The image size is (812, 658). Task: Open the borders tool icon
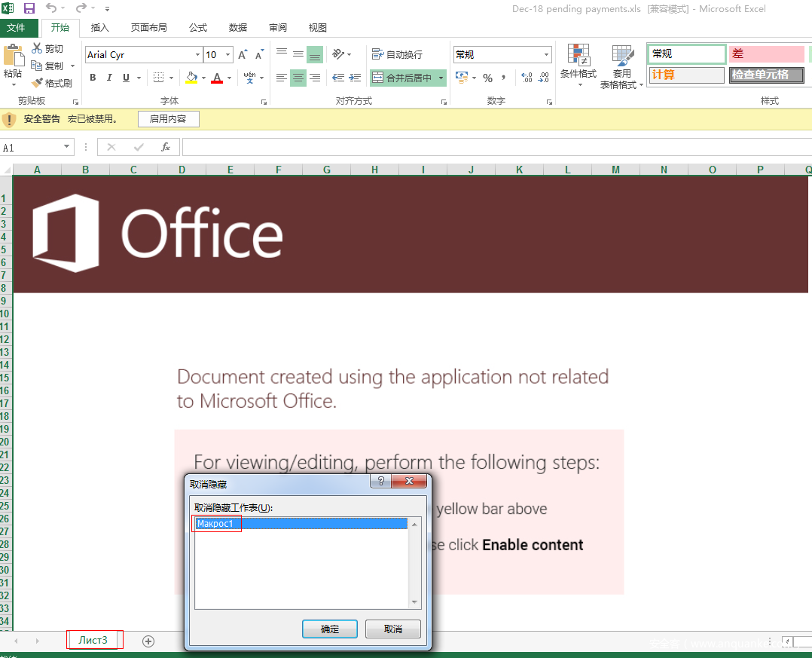pos(159,78)
